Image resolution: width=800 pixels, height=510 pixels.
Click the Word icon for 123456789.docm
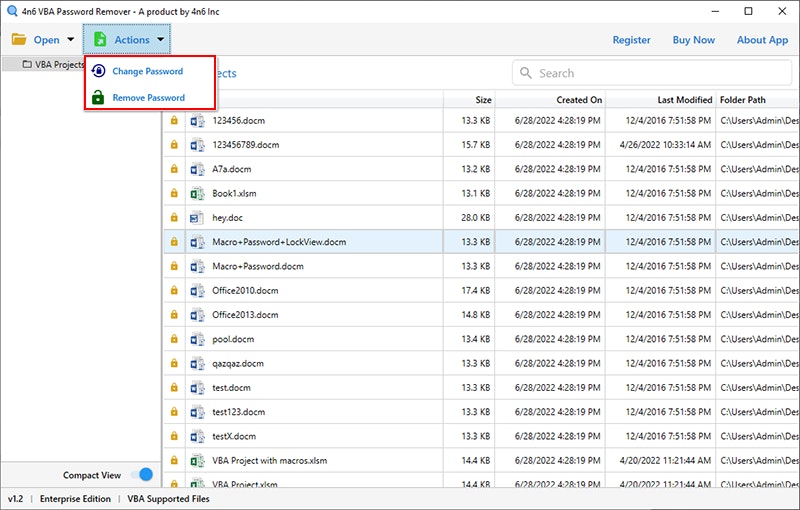(197, 145)
